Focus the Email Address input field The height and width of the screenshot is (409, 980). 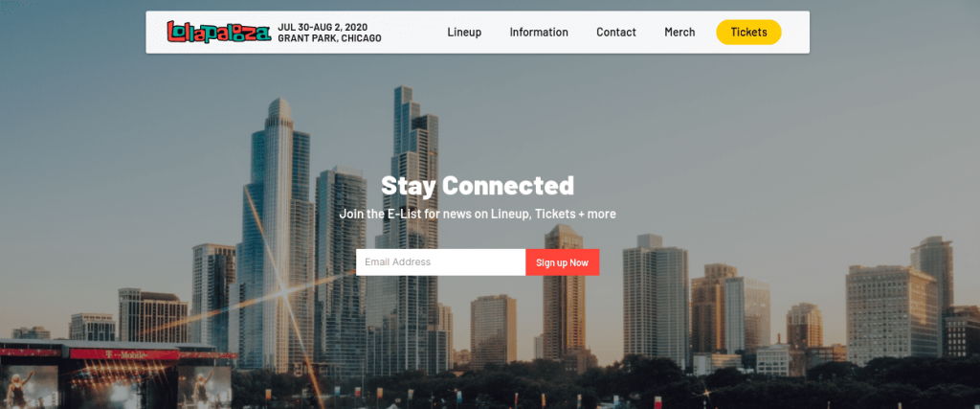tap(440, 262)
